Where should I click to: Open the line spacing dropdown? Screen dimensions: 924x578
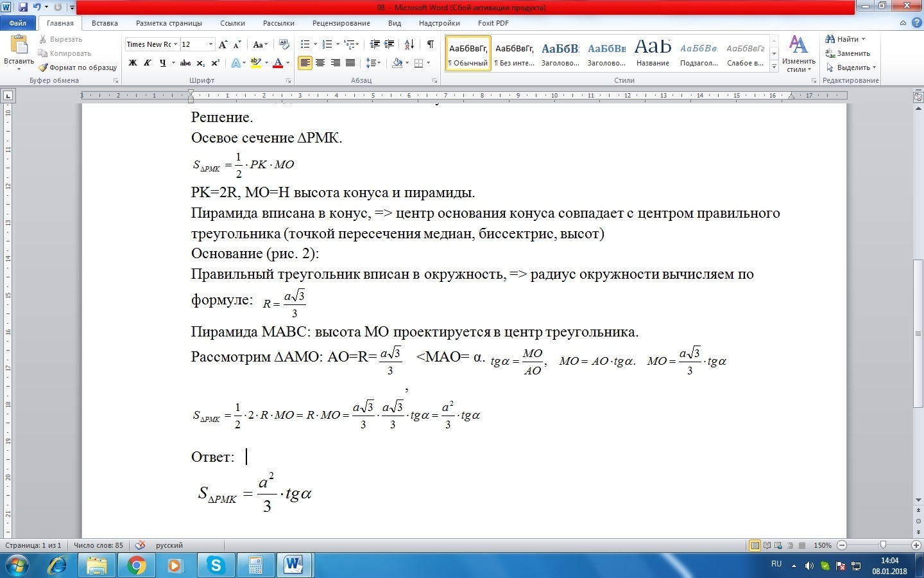pyautogui.click(x=373, y=63)
